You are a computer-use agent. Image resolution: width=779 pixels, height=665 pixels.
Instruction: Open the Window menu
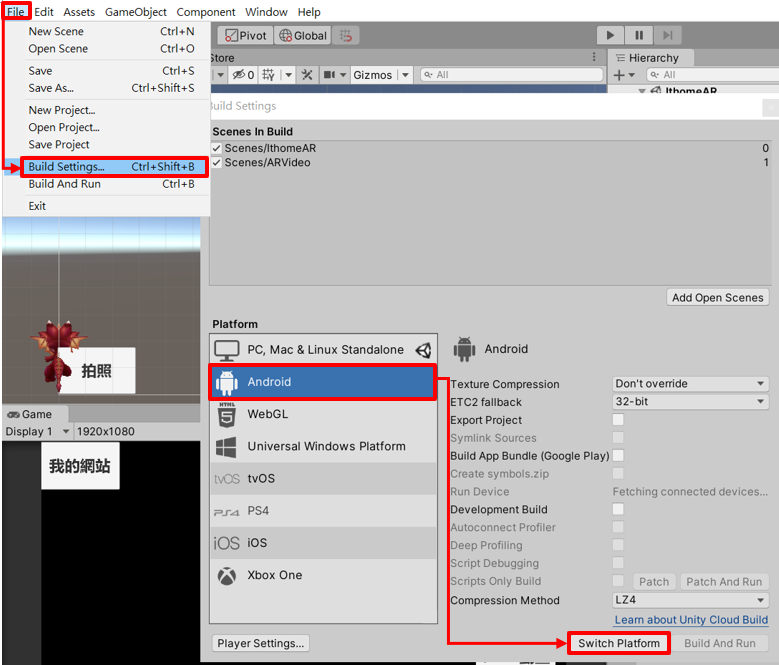coord(266,11)
